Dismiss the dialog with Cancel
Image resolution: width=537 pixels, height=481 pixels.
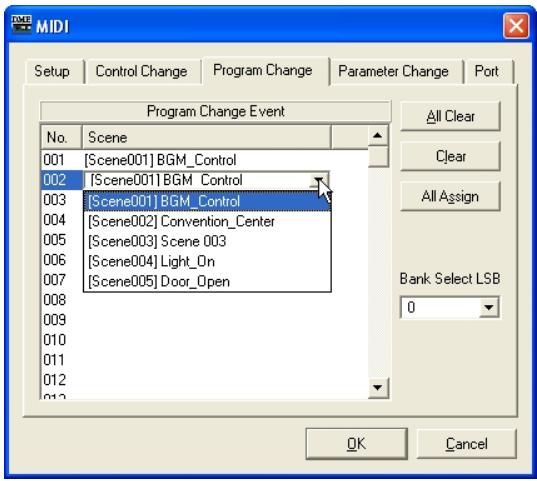tap(466, 444)
